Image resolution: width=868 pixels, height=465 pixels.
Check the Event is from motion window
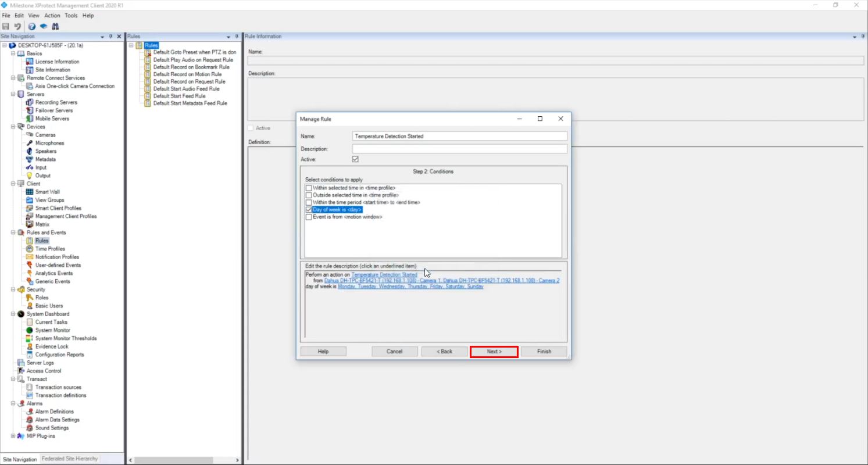[x=309, y=216]
